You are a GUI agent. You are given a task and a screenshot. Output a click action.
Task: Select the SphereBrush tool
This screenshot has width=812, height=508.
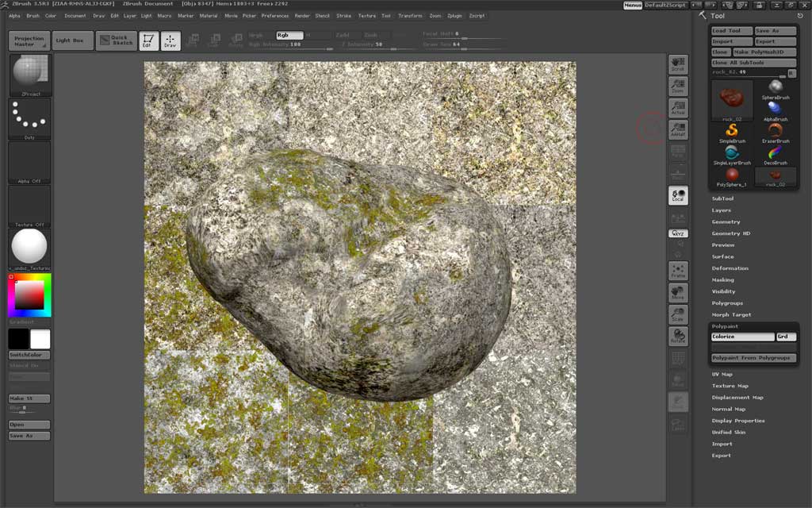776,89
